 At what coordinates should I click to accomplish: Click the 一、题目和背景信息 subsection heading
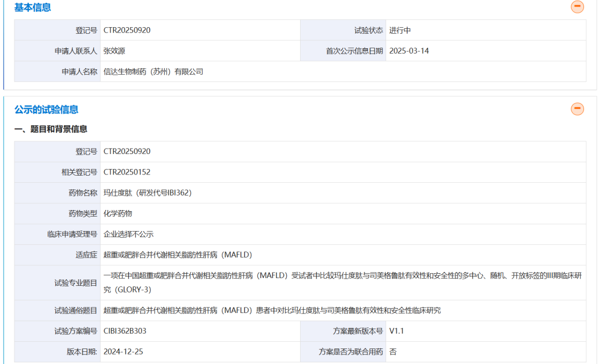pos(51,129)
